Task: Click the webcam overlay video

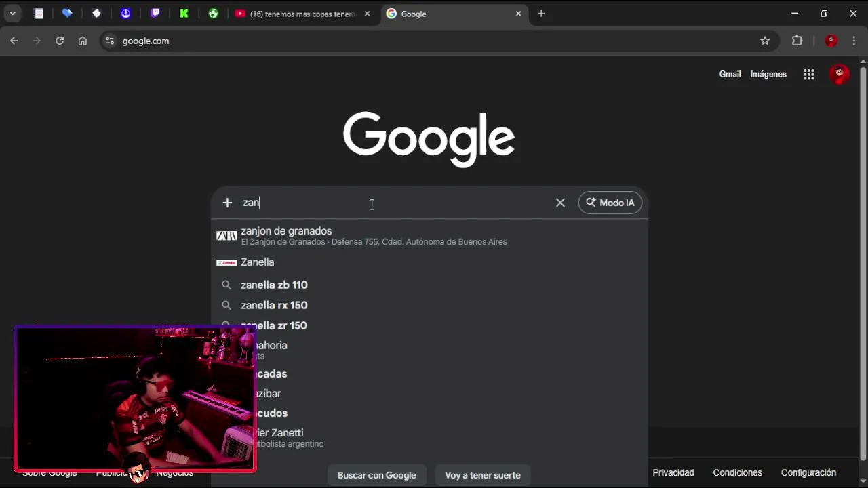Action: pyautogui.click(x=135, y=399)
